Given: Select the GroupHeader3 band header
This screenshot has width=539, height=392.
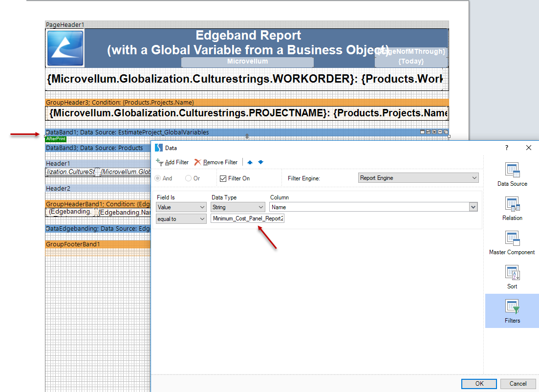Looking at the screenshot, I should click(247, 103).
